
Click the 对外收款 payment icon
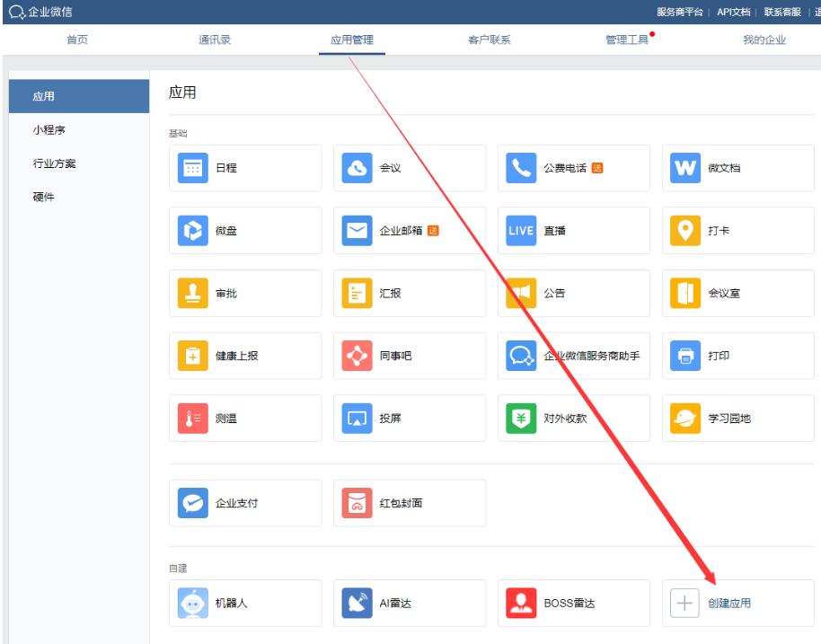pyautogui.click(x=521, y=419)
